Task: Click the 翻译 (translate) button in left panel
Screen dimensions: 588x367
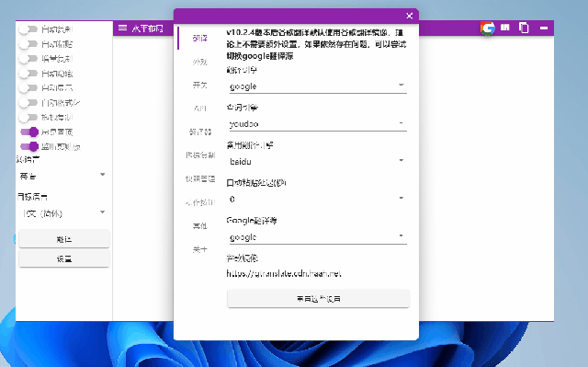Action: (x=64, y=239)
